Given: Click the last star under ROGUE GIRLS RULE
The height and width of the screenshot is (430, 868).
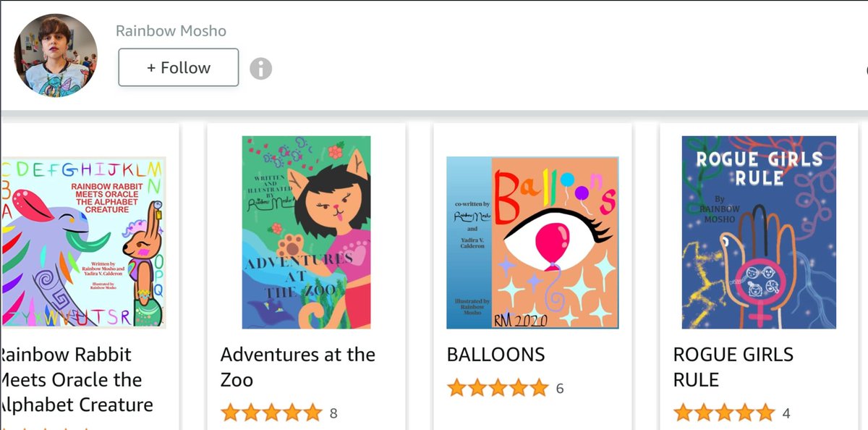Looking at the screenshot, I should (x=765, y=413).
